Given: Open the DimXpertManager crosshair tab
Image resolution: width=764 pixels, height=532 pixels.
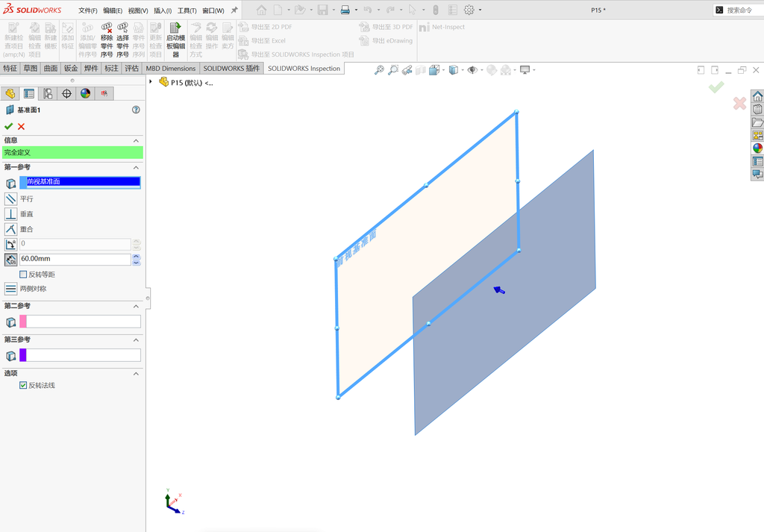Looking at the screenshot, I should [66, 93].
